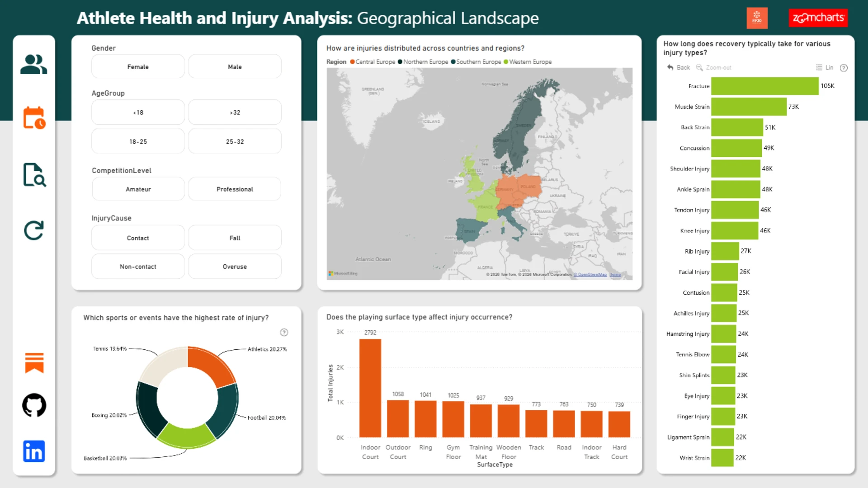Image resolution: width=868 pixels, height=488 pixels.
Task: Select the Basketball donut slice
Action: tap(186, 436)
